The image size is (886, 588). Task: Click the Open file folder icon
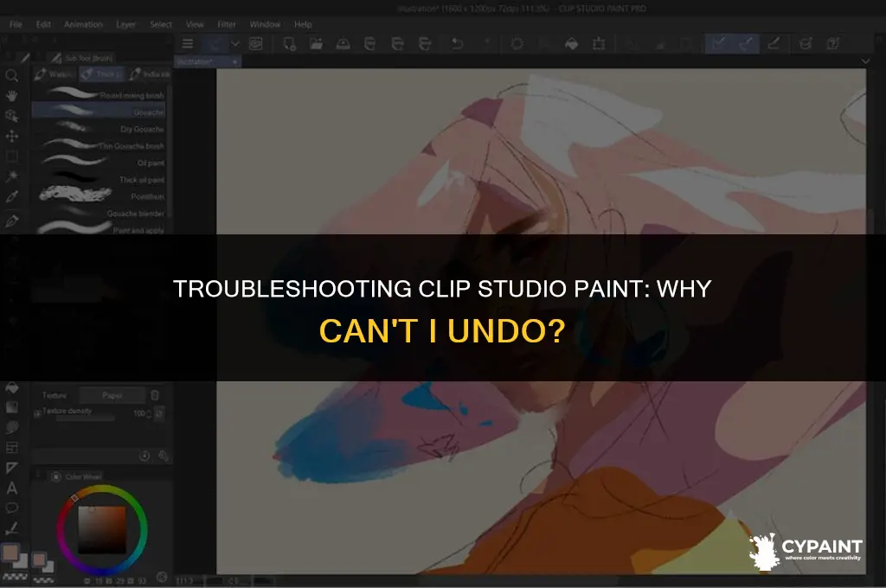coord(316,43)
